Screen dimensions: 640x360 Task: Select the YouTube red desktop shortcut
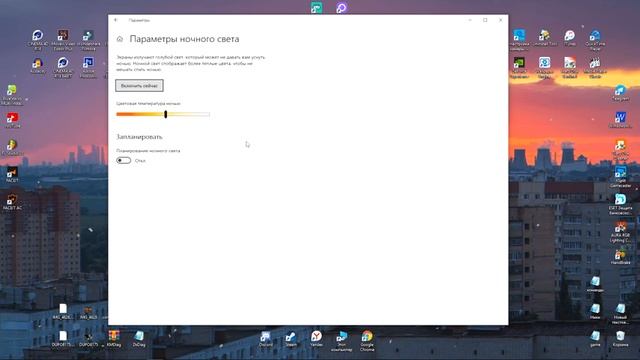12,120
